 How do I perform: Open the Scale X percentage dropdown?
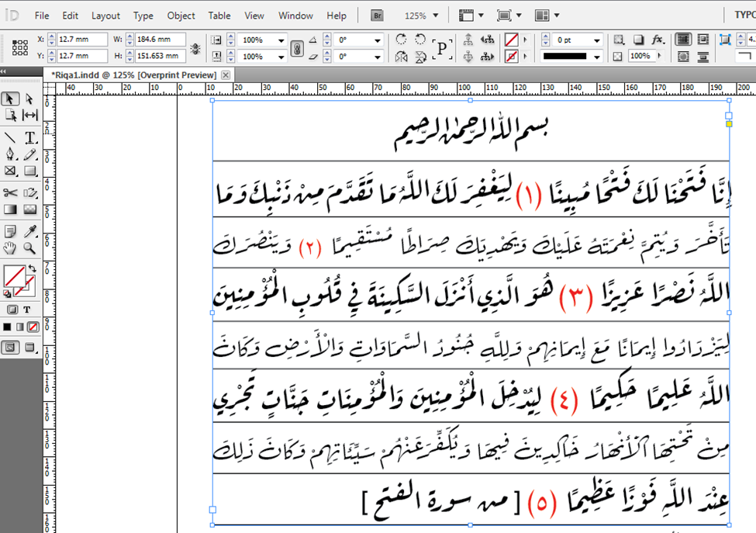click(x=281, y=40)
